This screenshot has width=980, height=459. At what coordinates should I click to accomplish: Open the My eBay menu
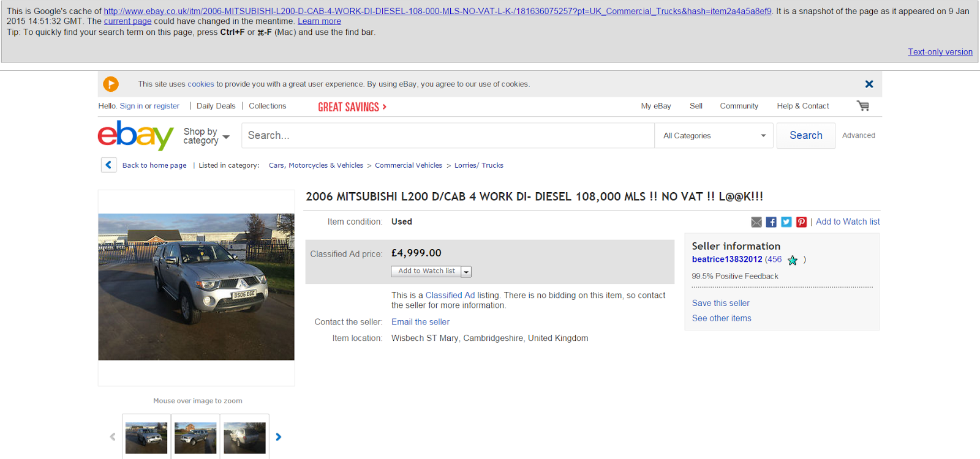[656, 106]
